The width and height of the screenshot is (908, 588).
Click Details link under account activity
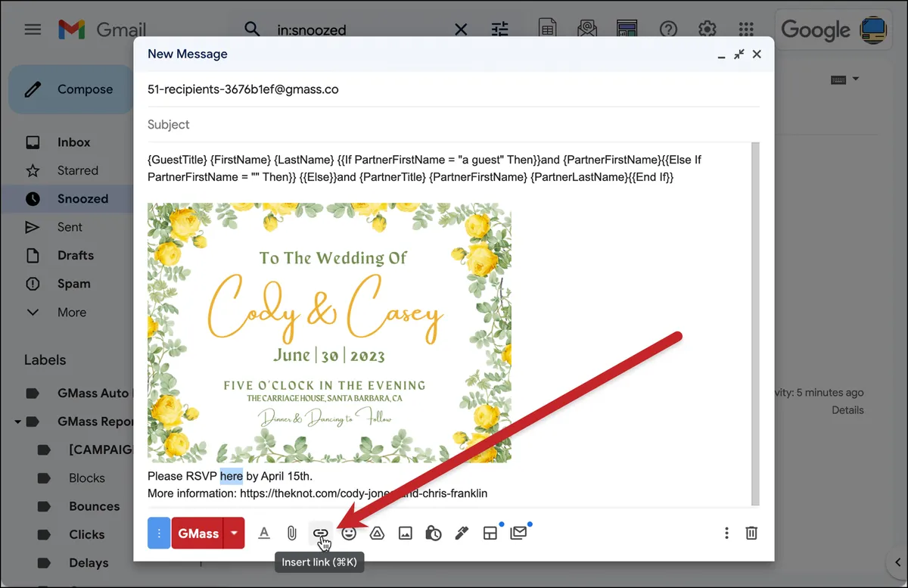847,410
